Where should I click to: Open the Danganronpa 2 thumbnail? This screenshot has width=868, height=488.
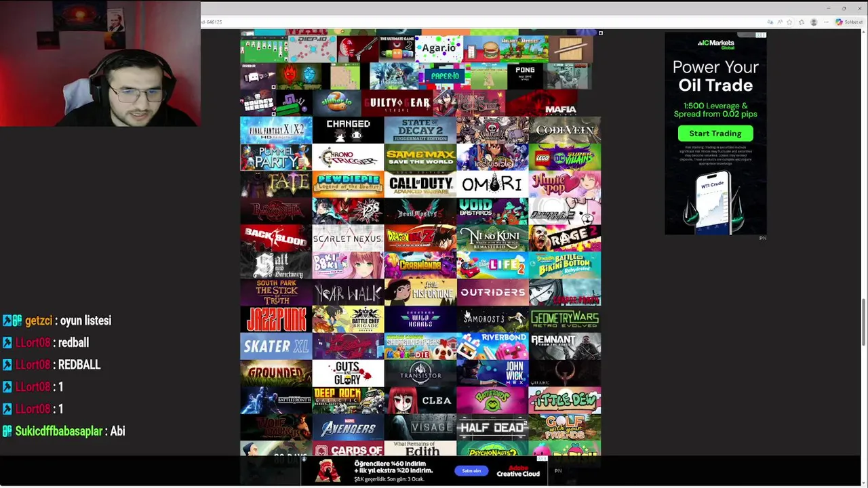point(565,211)
